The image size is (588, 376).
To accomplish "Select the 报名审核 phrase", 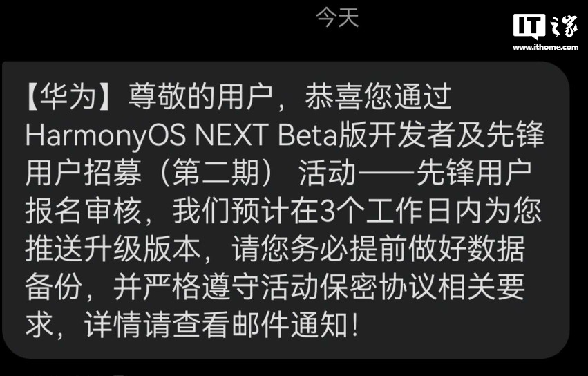I will (x=84, y=211).
